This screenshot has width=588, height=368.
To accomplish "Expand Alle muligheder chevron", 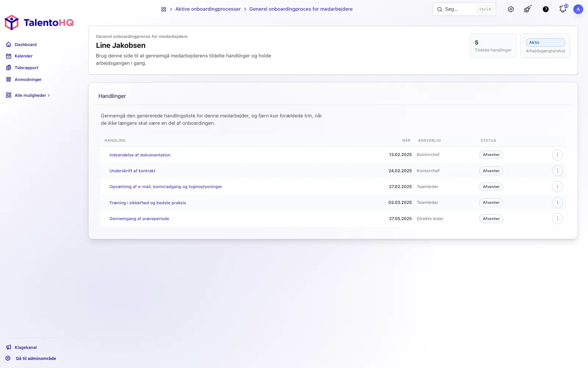I will (x=49, y=95).
